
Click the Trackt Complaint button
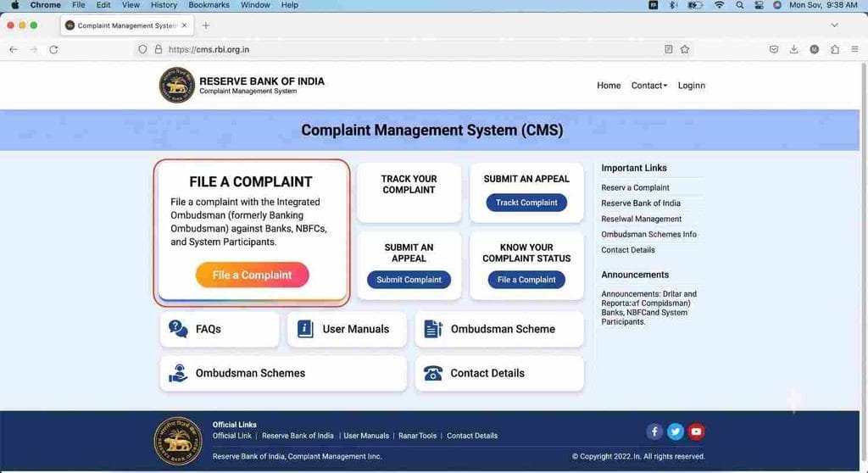click(526, 203)
